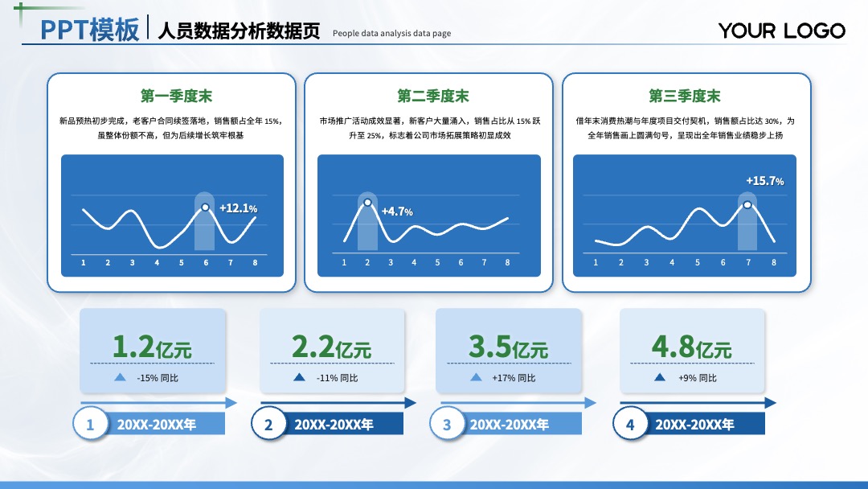
Task: Click the number 4 circle badge
Action: [630, 424]
